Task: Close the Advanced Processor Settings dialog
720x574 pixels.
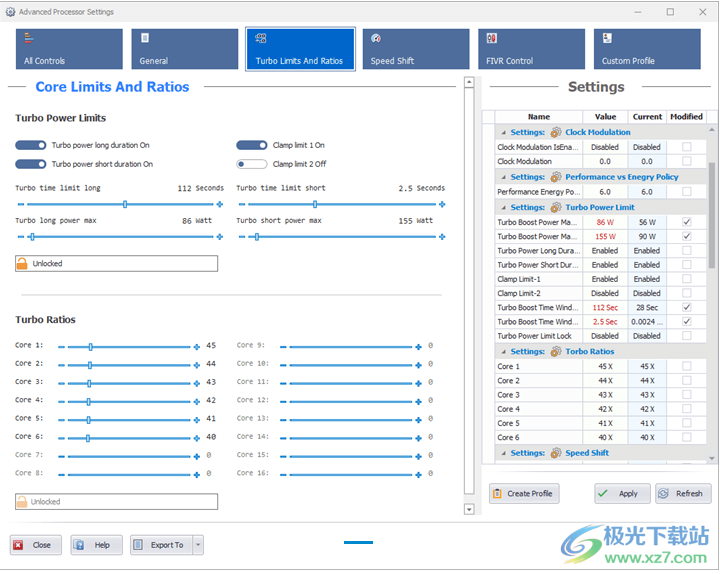Action: pyautogui.click(x=36, y=545)
